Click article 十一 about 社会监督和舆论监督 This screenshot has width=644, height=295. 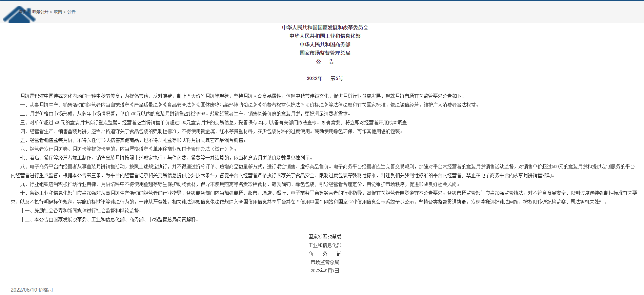click(81, 211)
